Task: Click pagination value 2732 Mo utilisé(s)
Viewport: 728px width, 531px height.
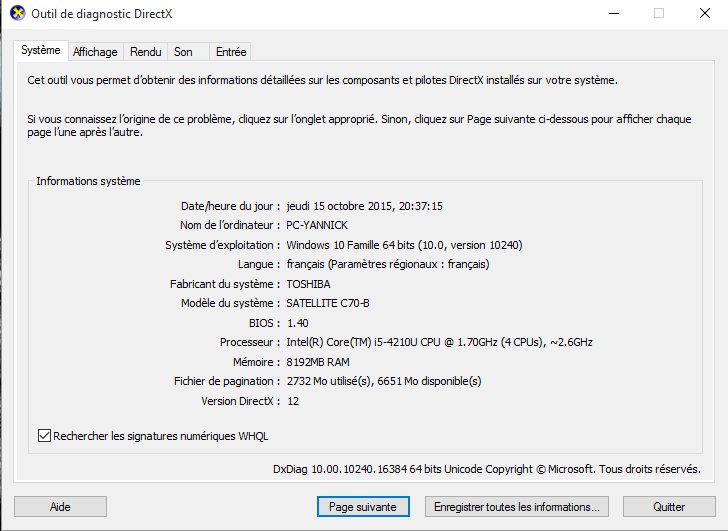Action: [x=384, y=381]
